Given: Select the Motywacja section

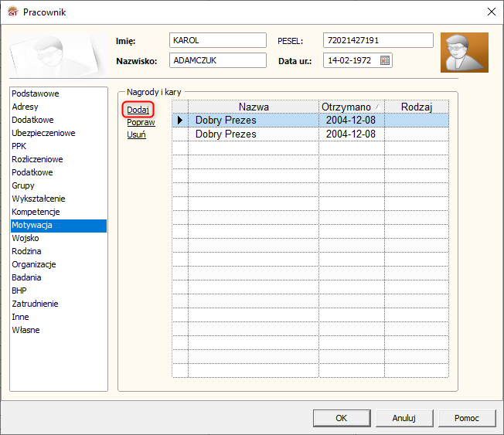Looking at the screenshot, I should pos(59,226).
